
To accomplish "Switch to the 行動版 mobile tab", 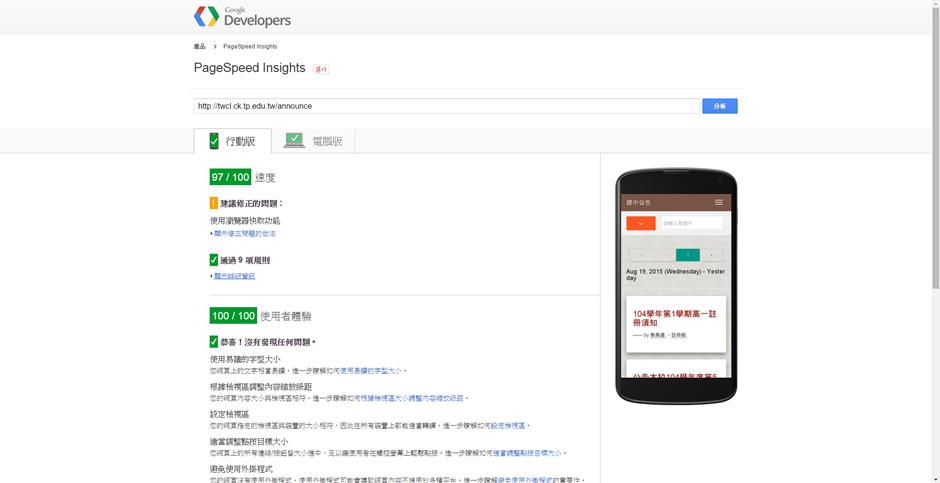I will pyautogui.click(x=233, y=141).
